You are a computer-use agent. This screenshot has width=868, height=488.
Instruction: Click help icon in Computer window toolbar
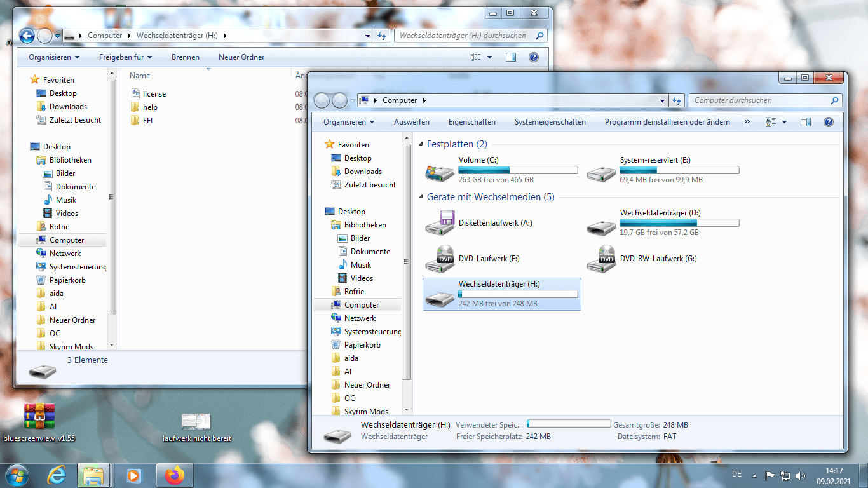[828, 122]
